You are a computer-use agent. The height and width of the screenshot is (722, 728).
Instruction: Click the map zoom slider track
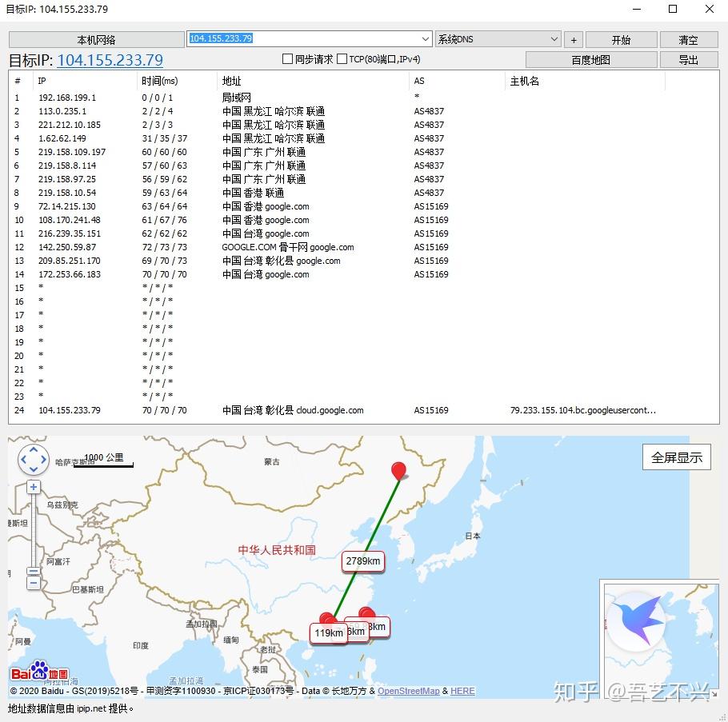34,529
